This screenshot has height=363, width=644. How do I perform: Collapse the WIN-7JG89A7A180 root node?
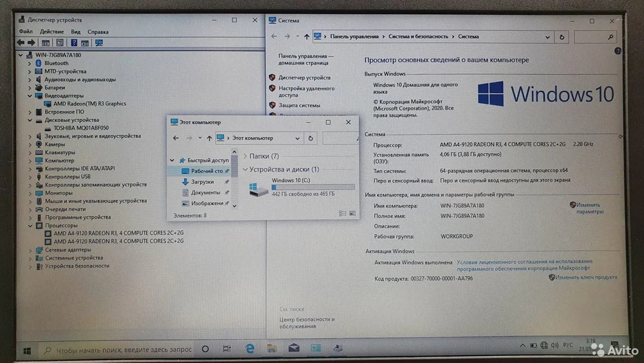[x=20, y=55]
